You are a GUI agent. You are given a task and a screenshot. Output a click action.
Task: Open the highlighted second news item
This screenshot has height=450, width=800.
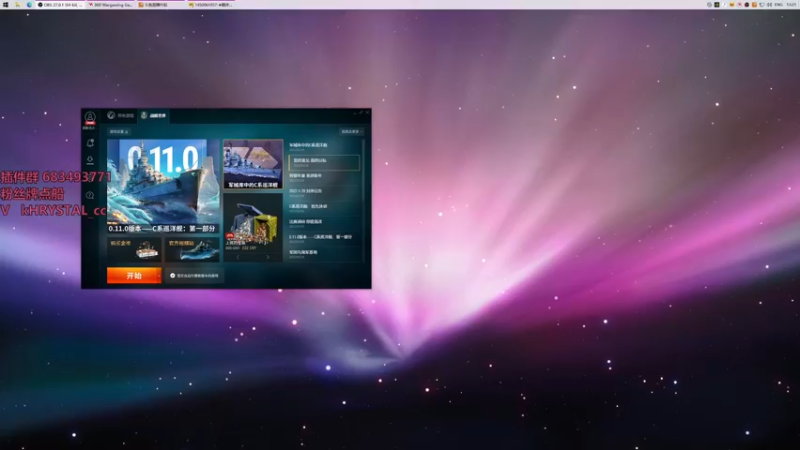(324, 162)
